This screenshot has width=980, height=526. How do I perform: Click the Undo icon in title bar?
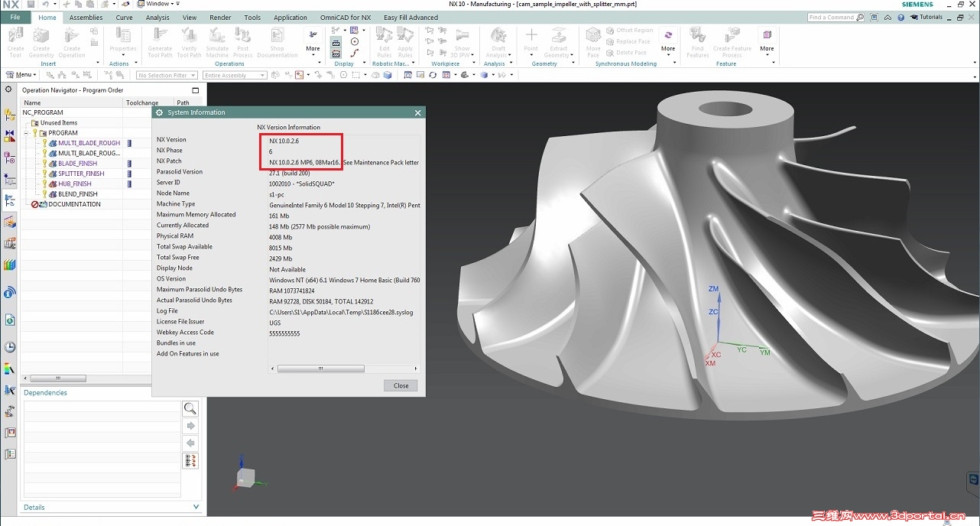(x=45, y=5)
